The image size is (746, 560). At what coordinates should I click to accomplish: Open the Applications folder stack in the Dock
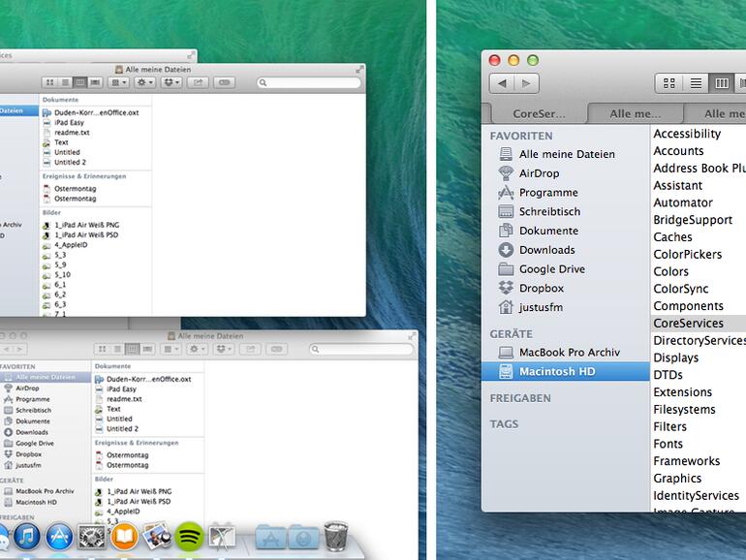(x=270, y=537)
